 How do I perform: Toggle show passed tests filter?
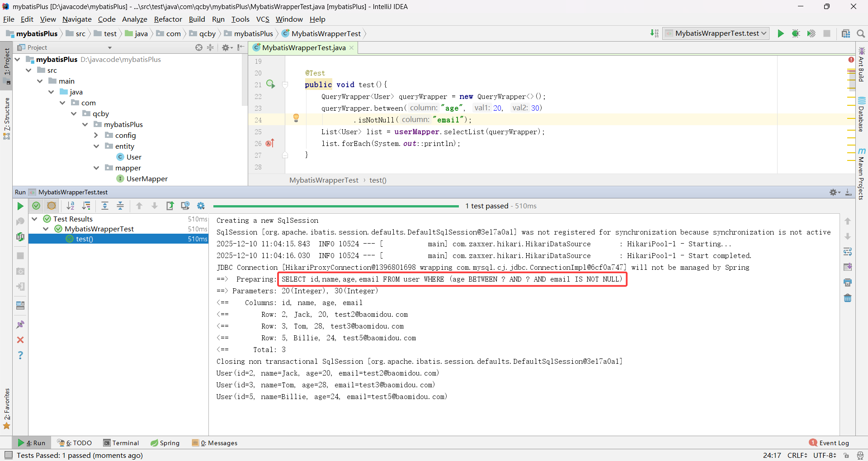36,206
